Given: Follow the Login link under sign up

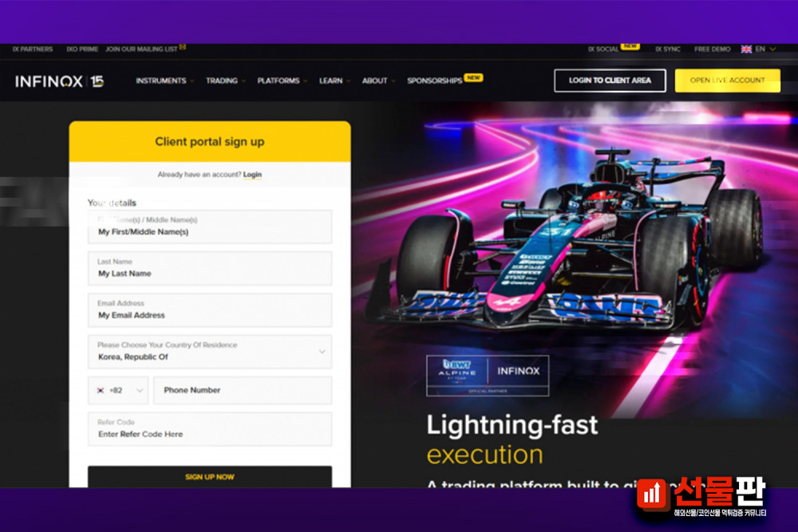Looking at the screenshot, I should coord(252,175).
